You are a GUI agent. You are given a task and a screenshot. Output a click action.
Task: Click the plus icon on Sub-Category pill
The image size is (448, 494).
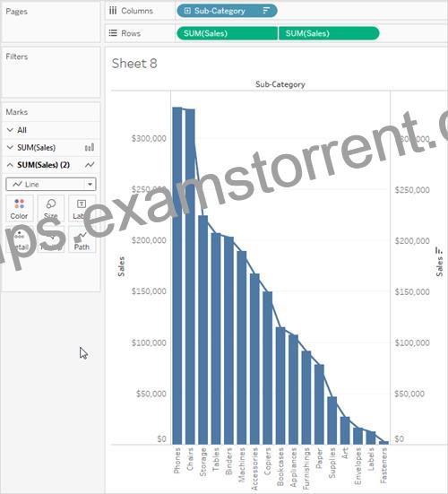pos(187,11)
